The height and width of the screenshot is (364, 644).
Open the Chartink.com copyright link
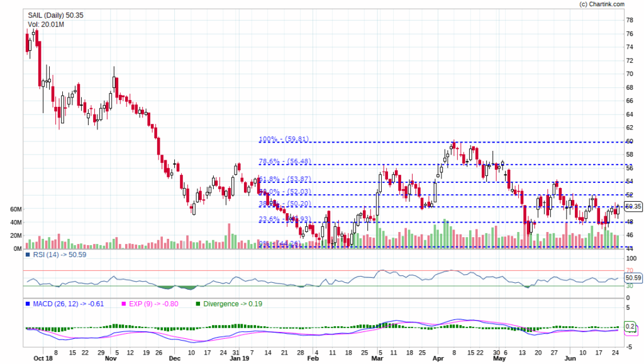point(602,4)
